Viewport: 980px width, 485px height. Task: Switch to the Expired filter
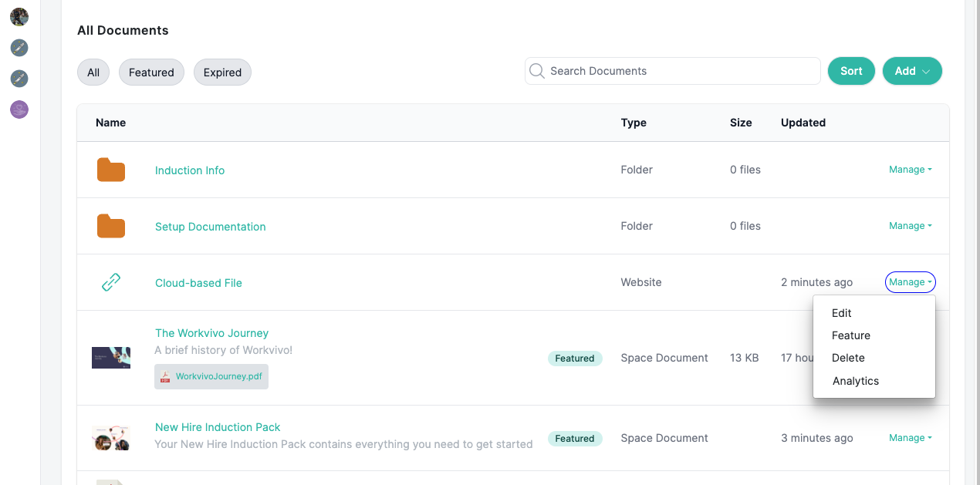222,72
